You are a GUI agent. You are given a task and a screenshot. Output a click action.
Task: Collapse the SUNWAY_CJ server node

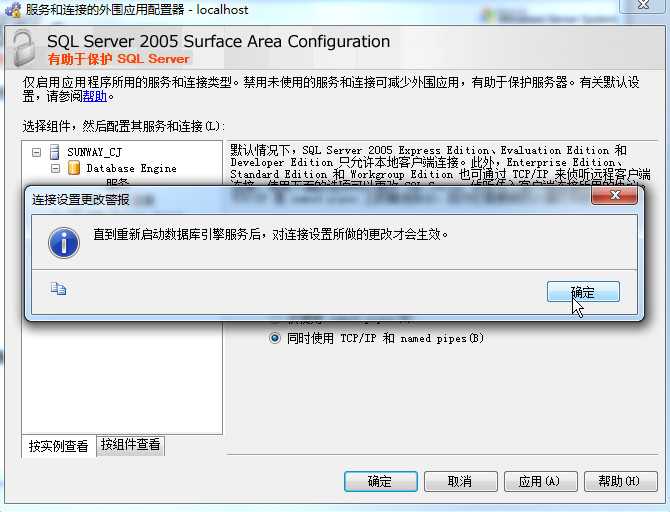click(37, 152)
